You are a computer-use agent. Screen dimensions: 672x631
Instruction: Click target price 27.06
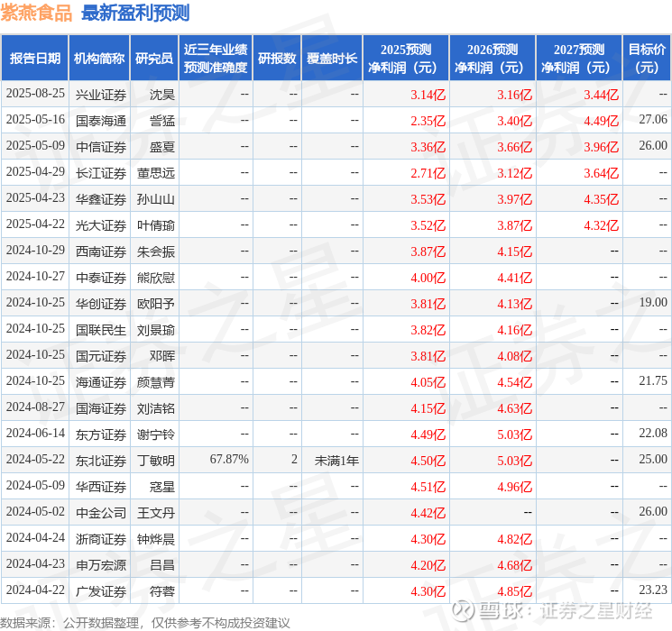pyautogui.click(x=653, y=120)
